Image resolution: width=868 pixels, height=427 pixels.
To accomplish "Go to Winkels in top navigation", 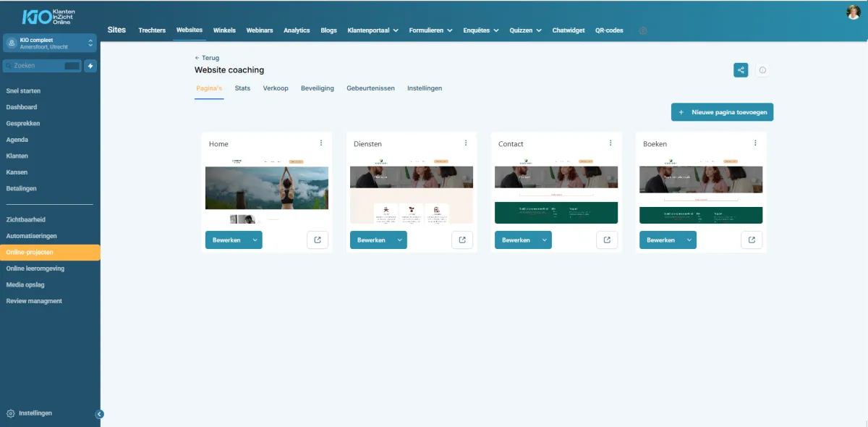I will 224,30.
